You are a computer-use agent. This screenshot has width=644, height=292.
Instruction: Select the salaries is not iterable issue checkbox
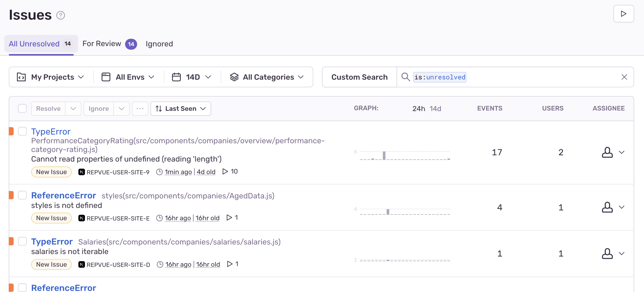22,241
